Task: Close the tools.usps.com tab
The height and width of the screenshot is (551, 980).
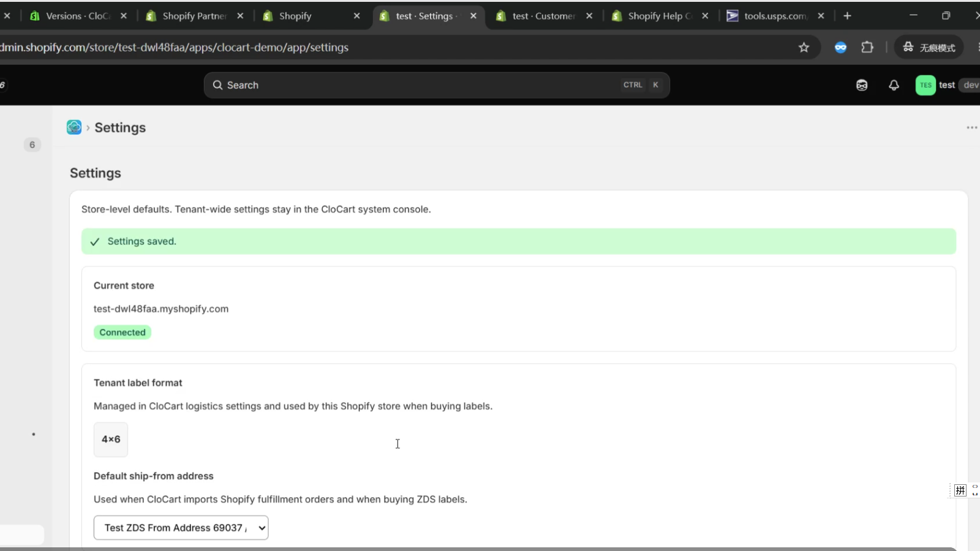Action: (821, 16)
